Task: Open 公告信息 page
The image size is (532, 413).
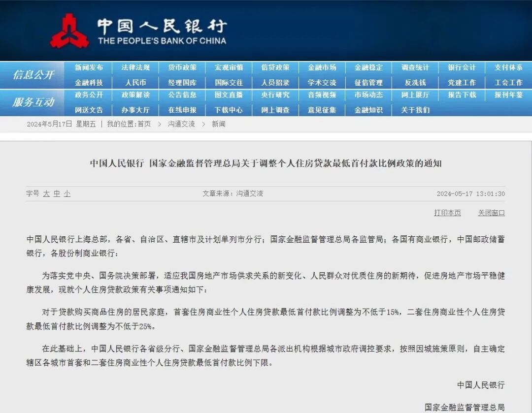Action: pos(182,95)
